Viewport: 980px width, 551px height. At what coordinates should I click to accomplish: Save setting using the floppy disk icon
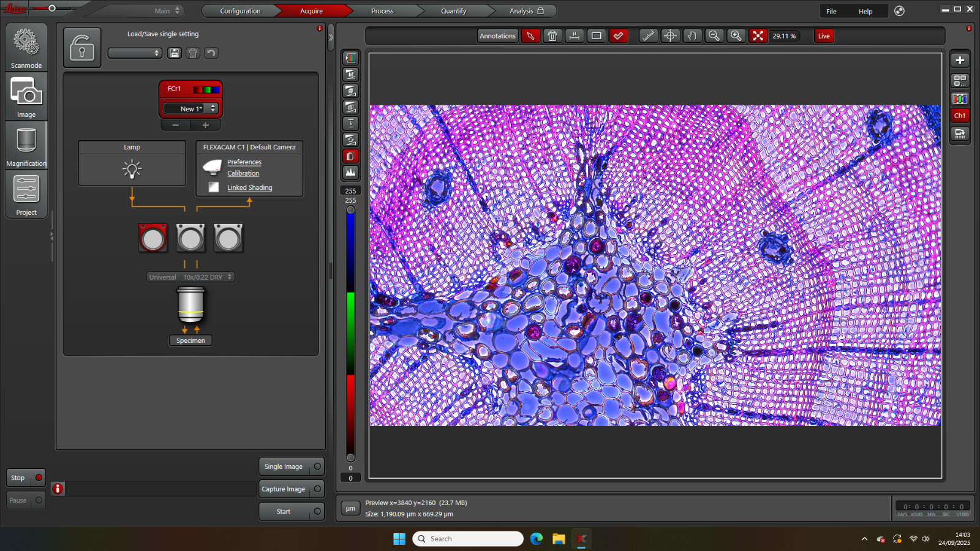(x=175, y=53)
